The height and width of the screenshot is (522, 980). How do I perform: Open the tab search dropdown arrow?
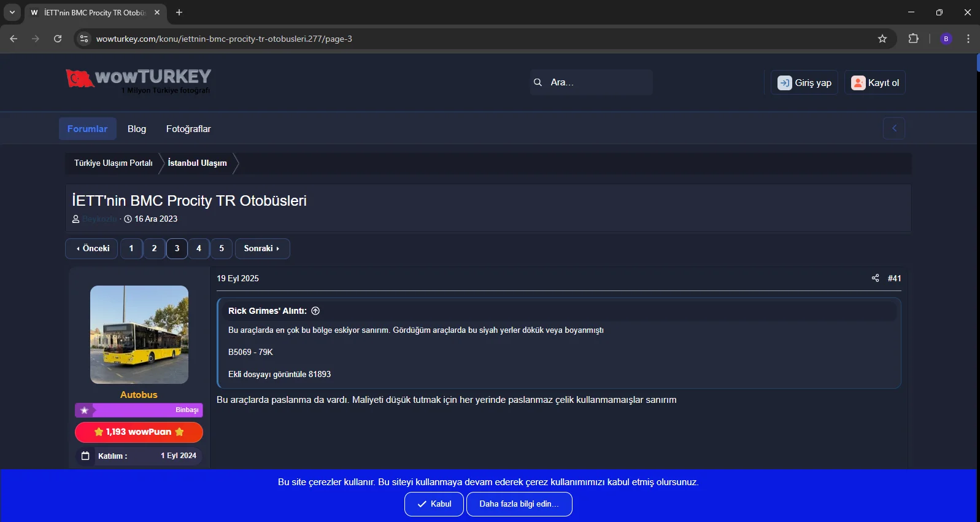12,12
